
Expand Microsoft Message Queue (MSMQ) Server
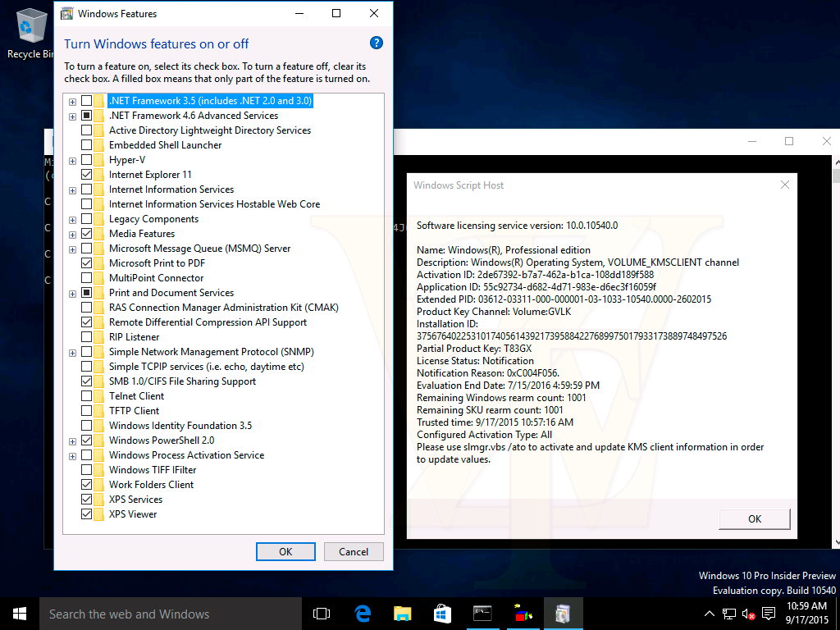click(x=72, y=249)
